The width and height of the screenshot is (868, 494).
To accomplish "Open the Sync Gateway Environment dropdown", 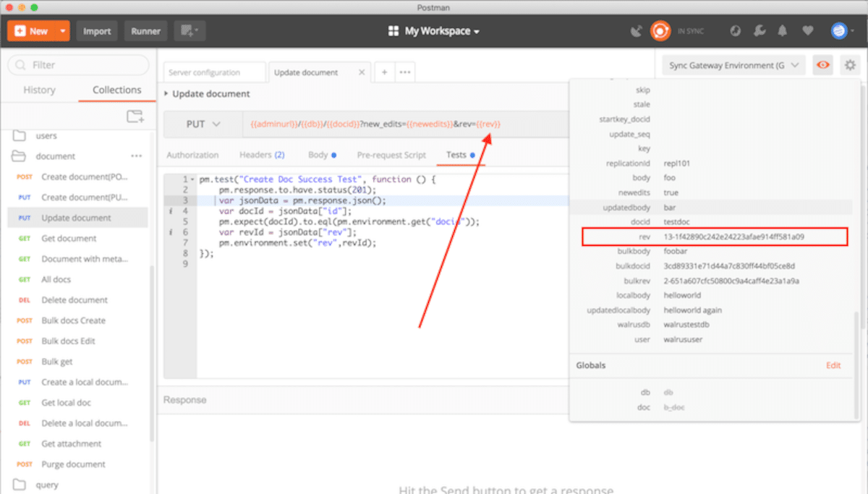I will coord(733,65).
